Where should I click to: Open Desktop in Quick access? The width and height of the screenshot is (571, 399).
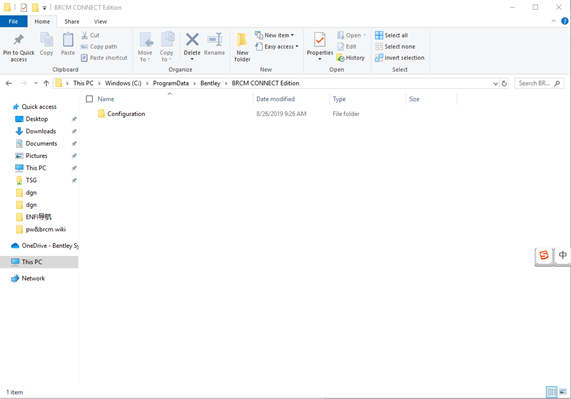31,119
